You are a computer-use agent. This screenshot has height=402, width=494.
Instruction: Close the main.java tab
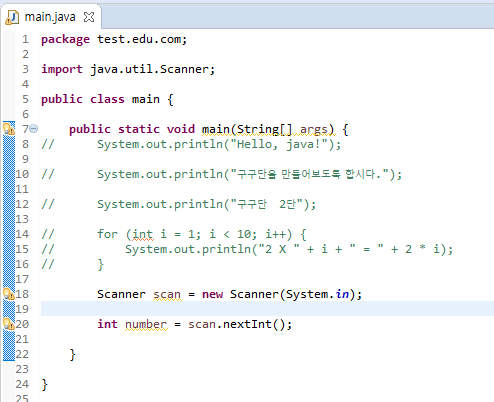[89, 17]
